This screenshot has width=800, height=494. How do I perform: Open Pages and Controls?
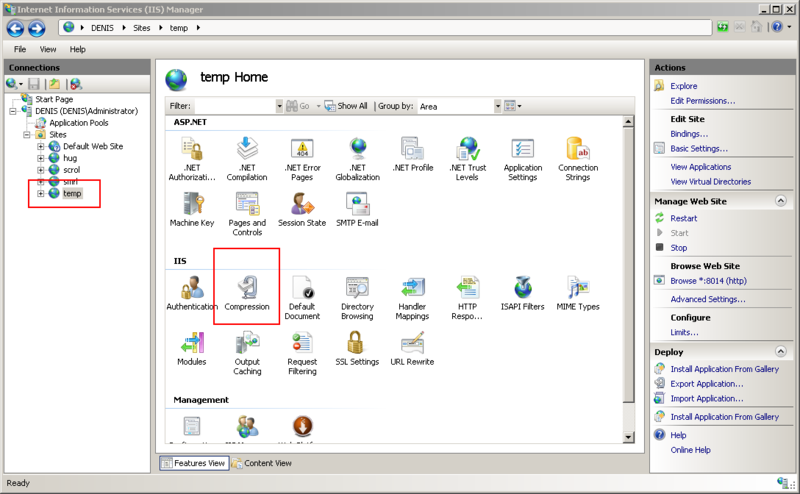coord(247,214)
